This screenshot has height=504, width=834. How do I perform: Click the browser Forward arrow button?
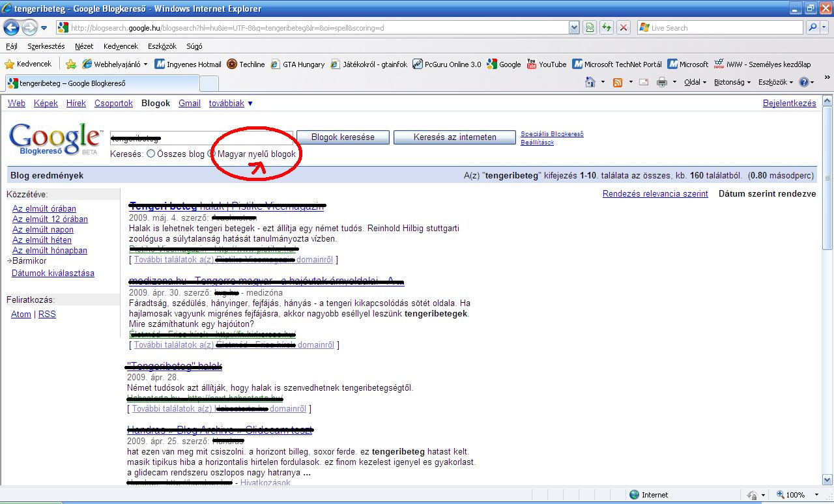(29, 28)
